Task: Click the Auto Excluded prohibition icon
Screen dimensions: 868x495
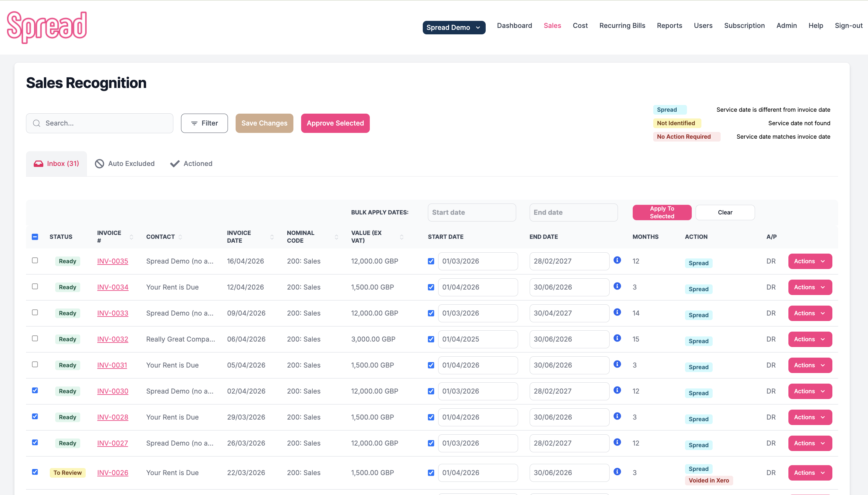Action: click(x=99, y=163)
